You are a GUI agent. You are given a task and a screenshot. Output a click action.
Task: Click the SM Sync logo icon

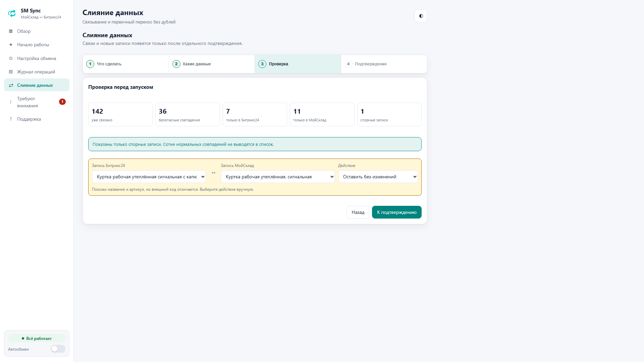click(x=12, y=13)
